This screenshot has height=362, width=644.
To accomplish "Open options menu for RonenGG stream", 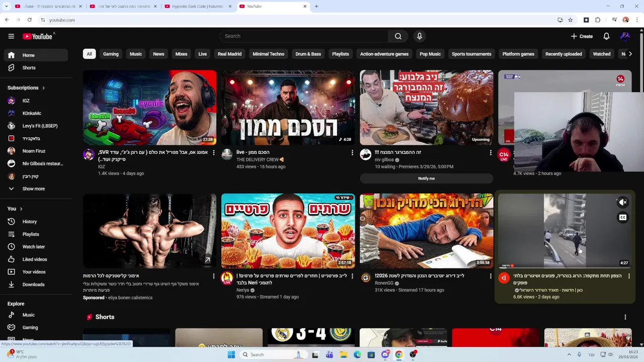I will pyautogui.click(x=490, y=276).
